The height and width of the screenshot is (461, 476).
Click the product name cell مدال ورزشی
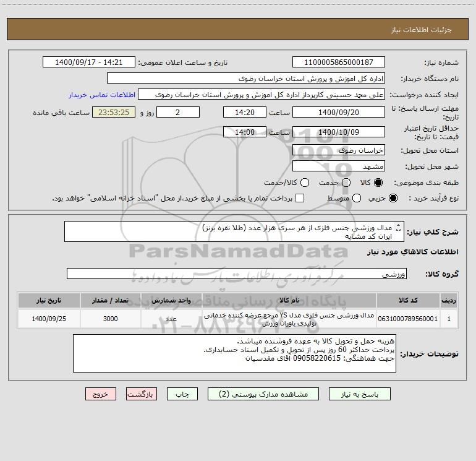pyautogui.click(x=289, y=319)
